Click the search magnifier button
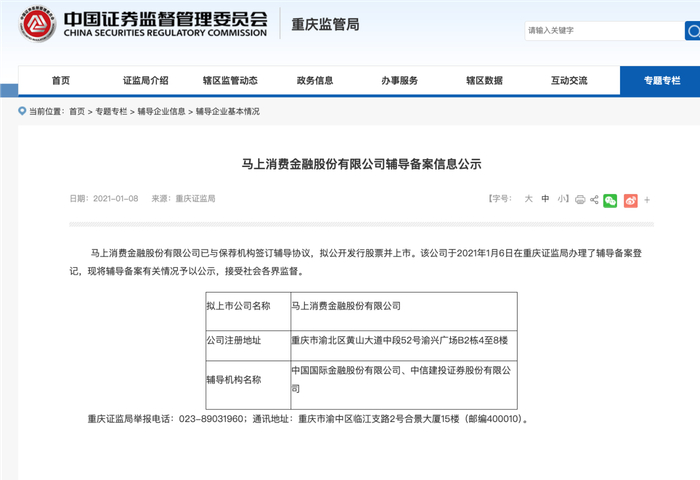 click(693, 31)
